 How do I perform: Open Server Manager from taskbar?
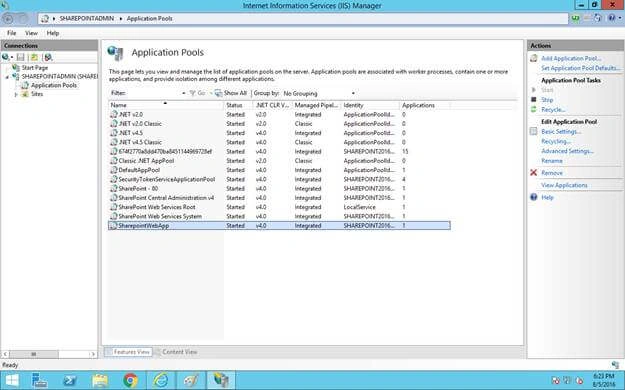click(39, 380)
